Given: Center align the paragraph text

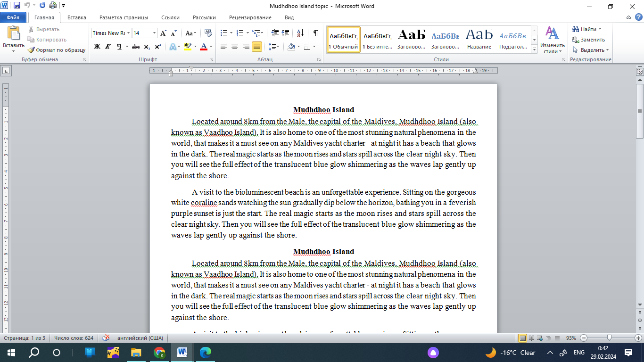Looking at the screenshot, I should coord(235,47).
